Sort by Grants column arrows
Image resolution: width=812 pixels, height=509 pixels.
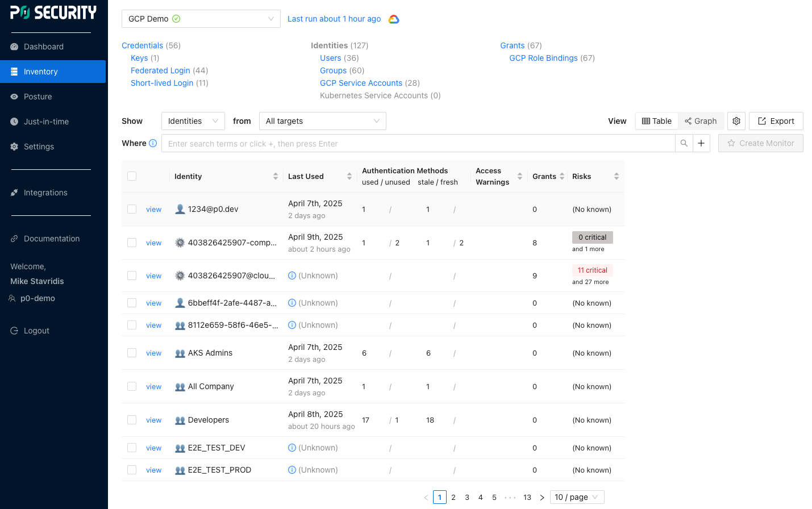pos(562,176)
